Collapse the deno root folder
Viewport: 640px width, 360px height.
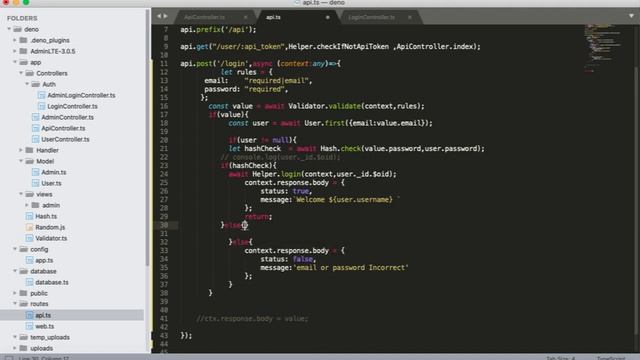tap(9, 29)
